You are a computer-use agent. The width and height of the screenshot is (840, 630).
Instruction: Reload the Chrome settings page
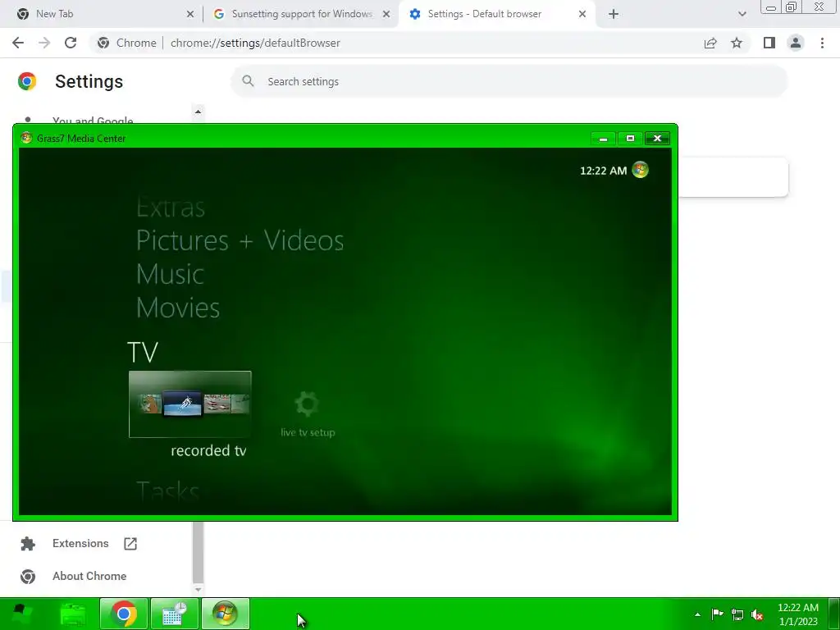coord(71,43)
